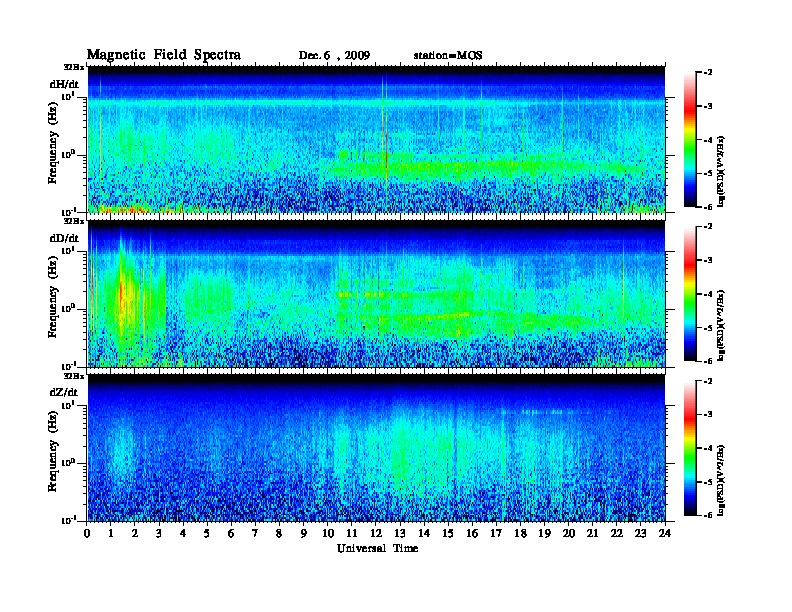Click inside the dZ/dt spectrogram plot

coord(376,448)
